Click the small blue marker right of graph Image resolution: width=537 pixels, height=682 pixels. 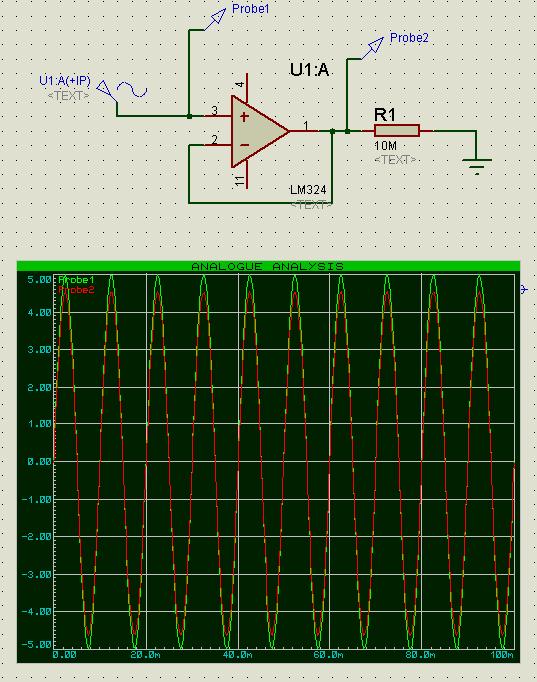click(x=524, y=289)
